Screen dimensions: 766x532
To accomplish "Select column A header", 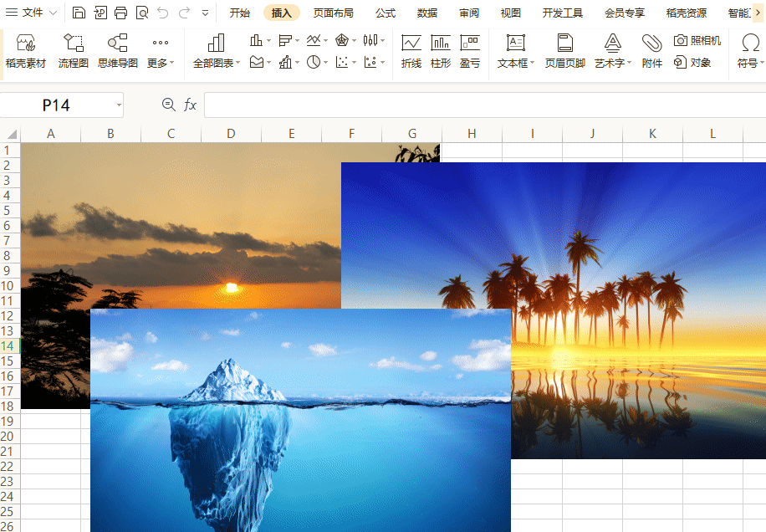I will pos(50,134).
